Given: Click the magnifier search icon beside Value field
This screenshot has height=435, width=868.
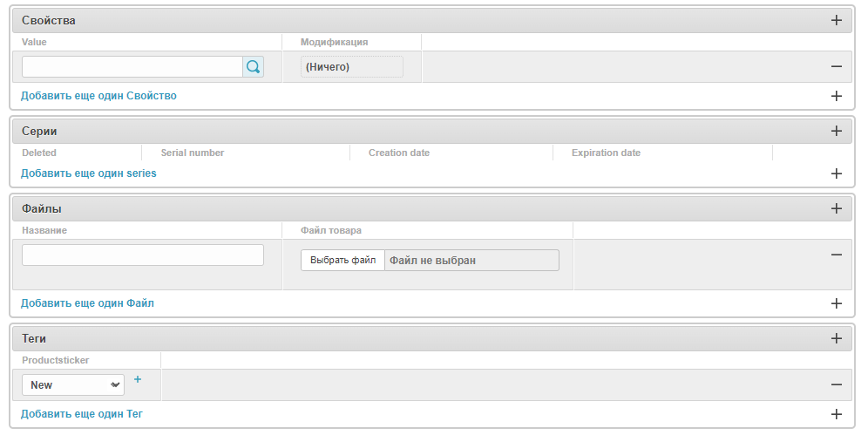Looking at the screenshot, I should [253, 67].
